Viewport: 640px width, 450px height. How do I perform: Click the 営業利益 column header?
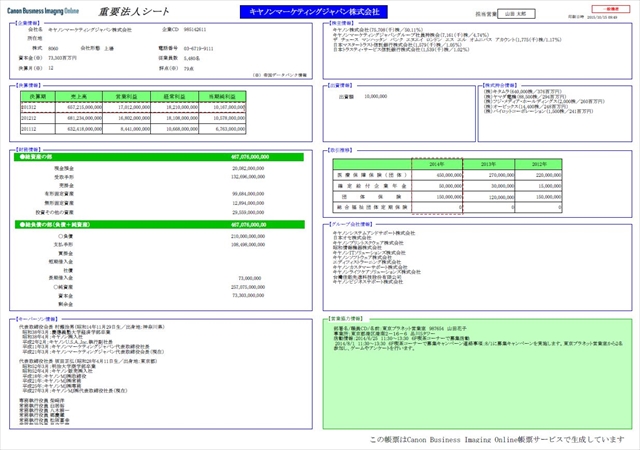tap(127, 97)
